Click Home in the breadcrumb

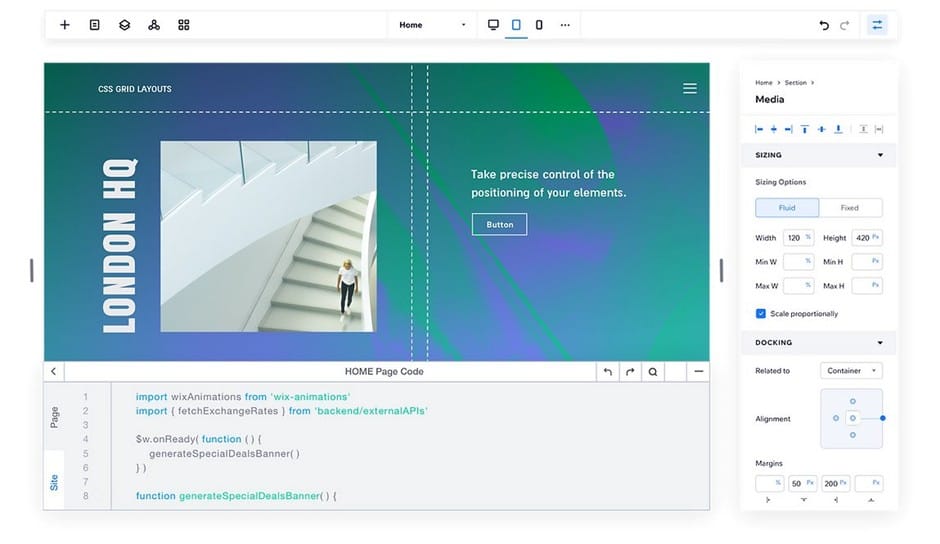[764, 83]
